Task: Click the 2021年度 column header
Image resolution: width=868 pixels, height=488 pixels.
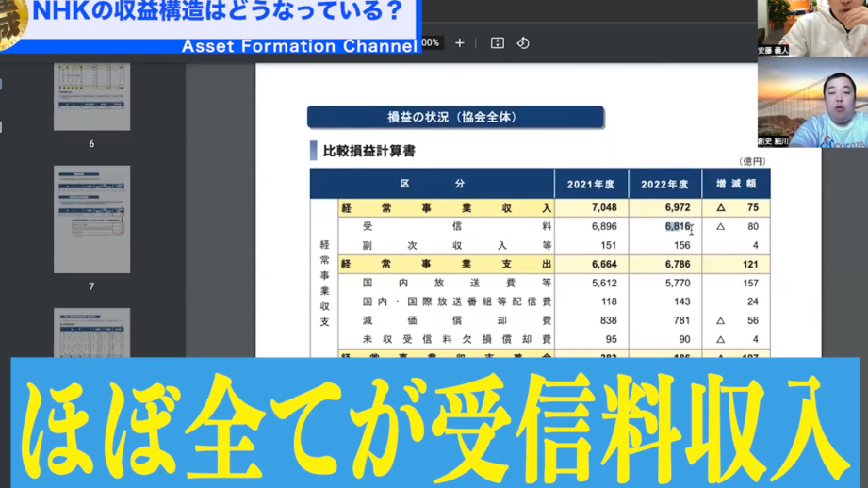Action: [x=591, y=185]
